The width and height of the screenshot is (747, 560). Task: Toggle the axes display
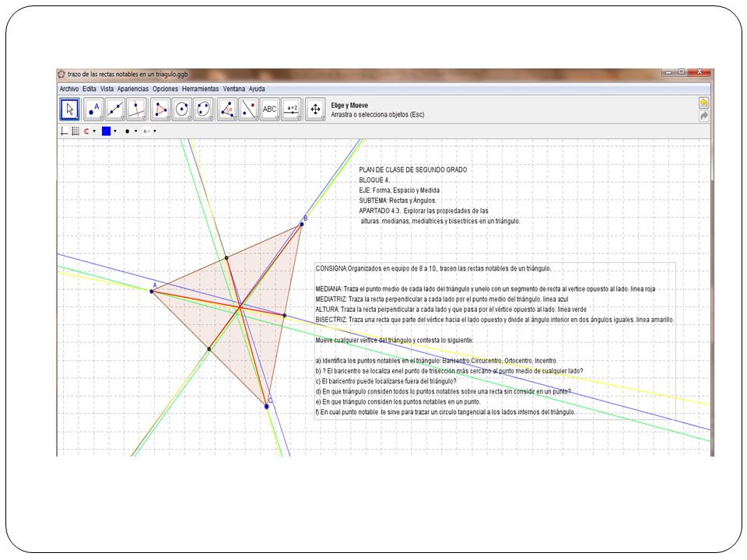pos(65,131)
